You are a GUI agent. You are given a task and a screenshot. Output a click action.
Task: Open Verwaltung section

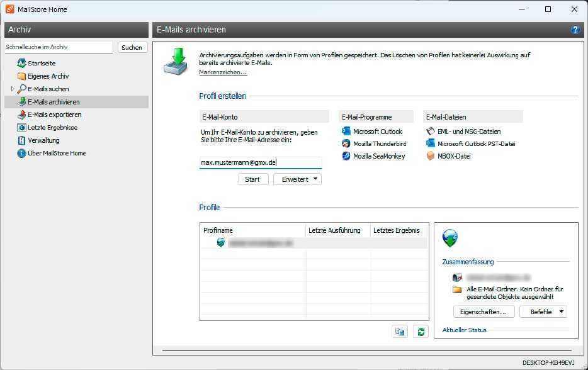43,140
